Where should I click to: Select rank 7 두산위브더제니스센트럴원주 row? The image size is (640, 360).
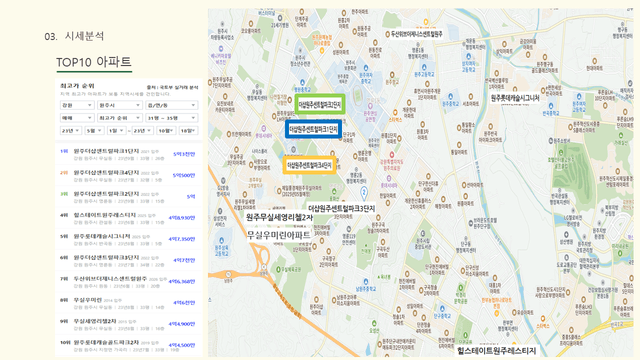tap(129, 282)
